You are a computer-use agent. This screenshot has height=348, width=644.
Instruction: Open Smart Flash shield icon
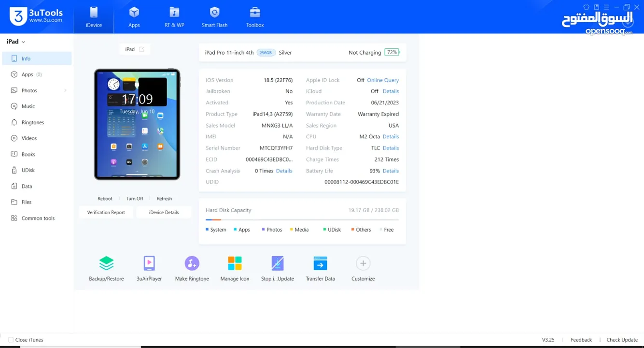click(x=214, y=13)
